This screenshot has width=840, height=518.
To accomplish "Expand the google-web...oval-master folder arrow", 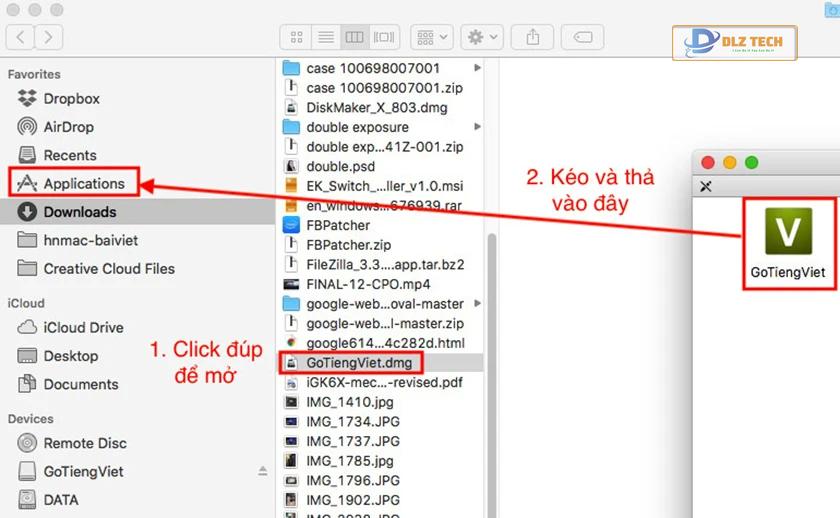I will (x=477, y=303).
